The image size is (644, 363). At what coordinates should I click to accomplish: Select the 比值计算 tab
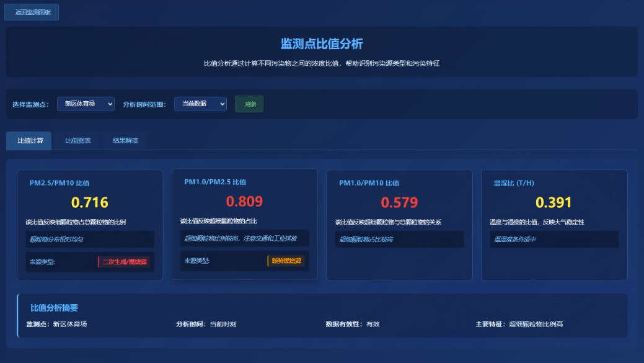click(x=29, y=141)
